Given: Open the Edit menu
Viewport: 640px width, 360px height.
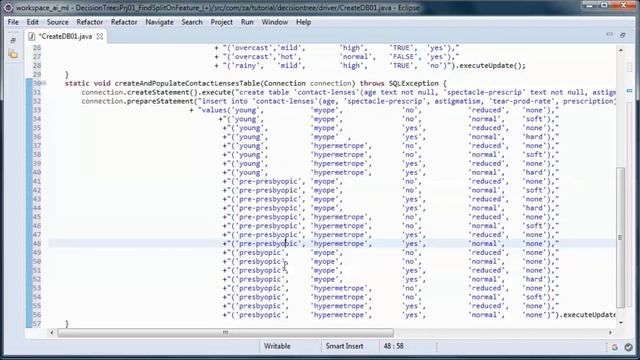Looking at the screenshot, I should pos(33,22).
